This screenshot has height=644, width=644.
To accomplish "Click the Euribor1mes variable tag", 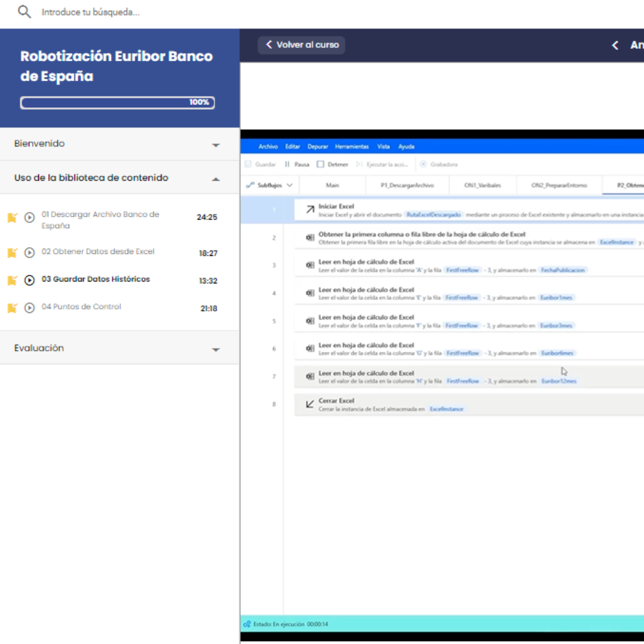I will coord(556,298).
